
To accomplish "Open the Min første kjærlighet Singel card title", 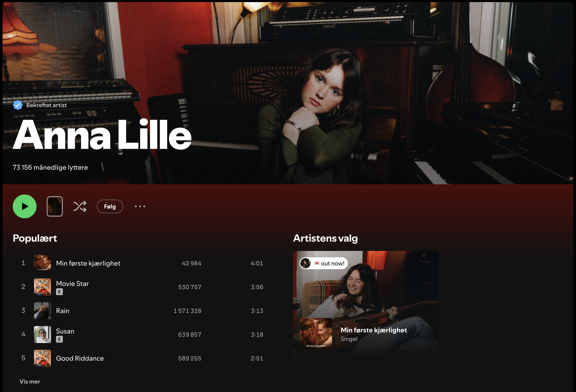I will click(374, 330).
